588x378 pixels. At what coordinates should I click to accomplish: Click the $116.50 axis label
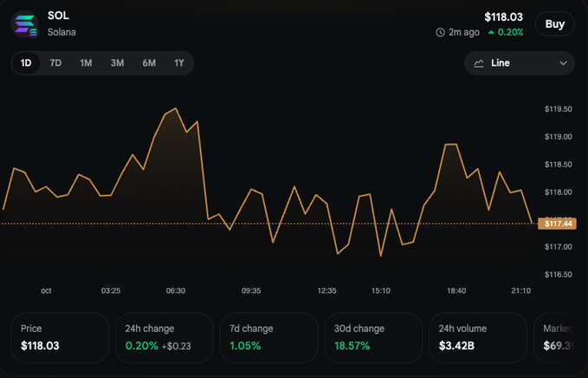[559, 275]
